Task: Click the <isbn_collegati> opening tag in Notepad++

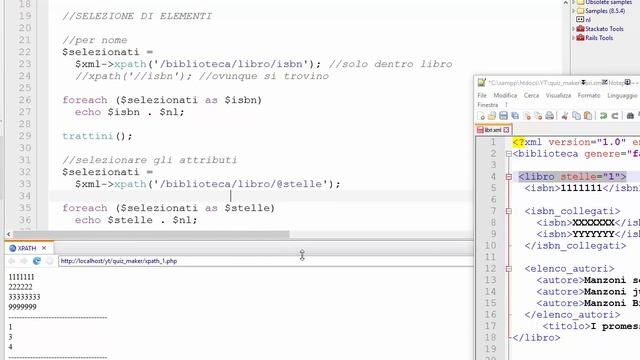Action: click(x=572, y=211)
